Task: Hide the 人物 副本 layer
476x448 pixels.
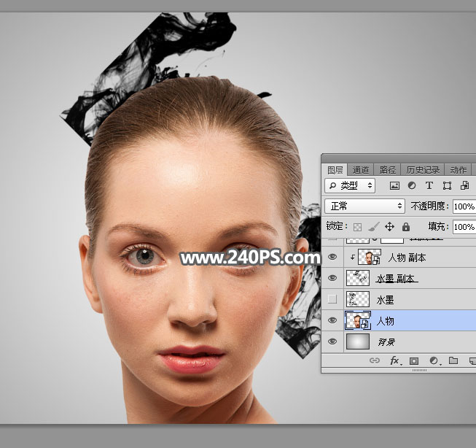Action: (332, 257)
